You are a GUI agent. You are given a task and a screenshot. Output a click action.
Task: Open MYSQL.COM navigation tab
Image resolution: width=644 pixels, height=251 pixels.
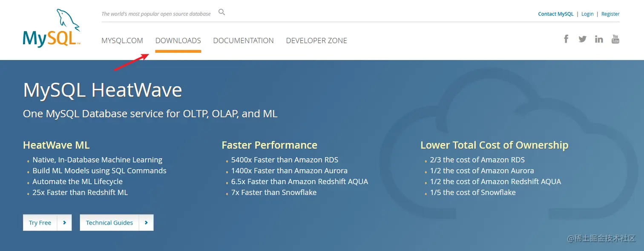pyautogui.click(x=122, y=41)
